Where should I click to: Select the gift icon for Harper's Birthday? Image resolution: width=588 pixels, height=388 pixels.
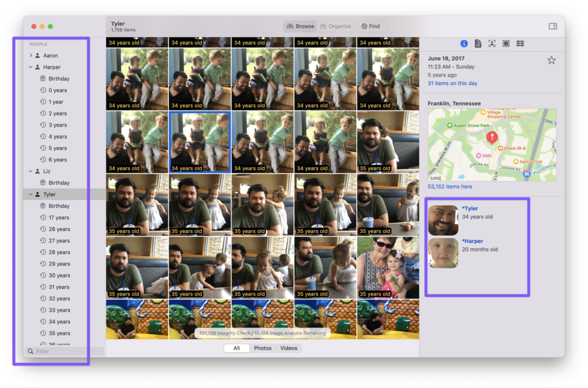42,78
